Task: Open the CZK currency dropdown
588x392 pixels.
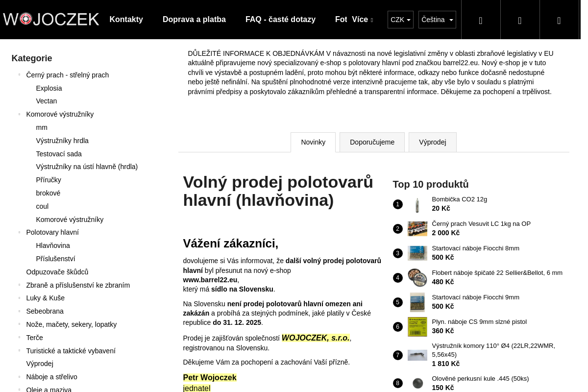Action: (400, 20)
